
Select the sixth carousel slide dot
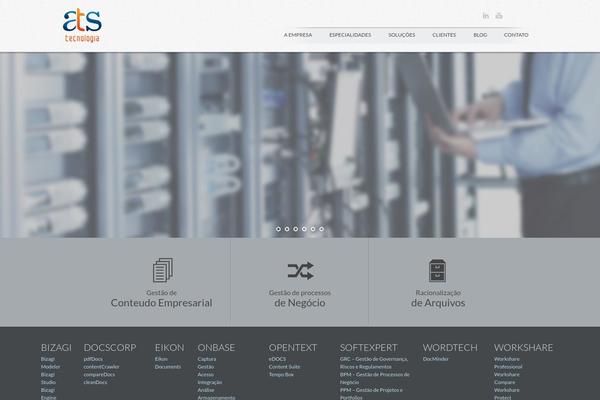pyautogui.click(x=321, y=229)
